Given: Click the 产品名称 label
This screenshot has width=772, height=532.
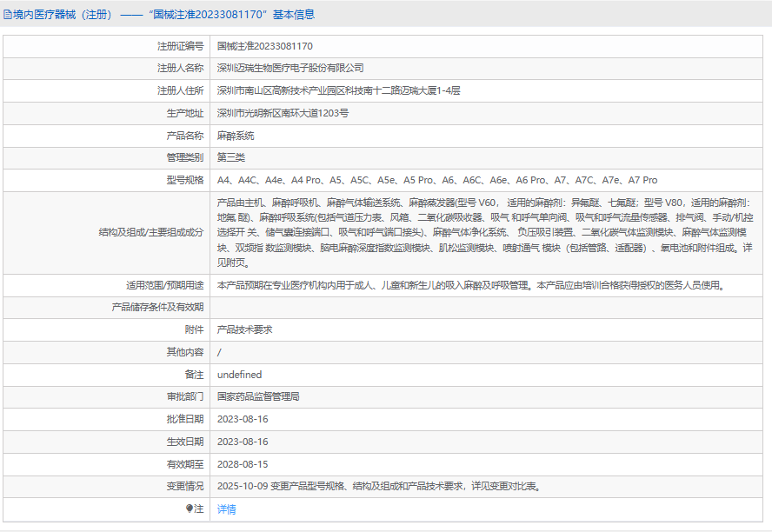Looking at the screenshot, I should 185,136.
